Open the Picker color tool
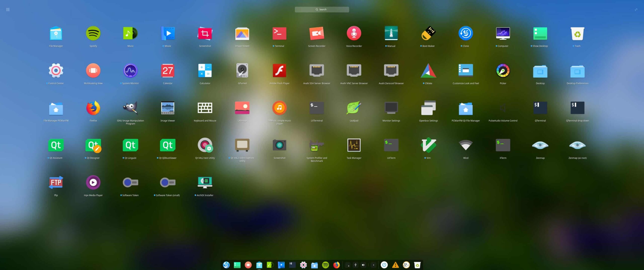 [x=503, y=71]
